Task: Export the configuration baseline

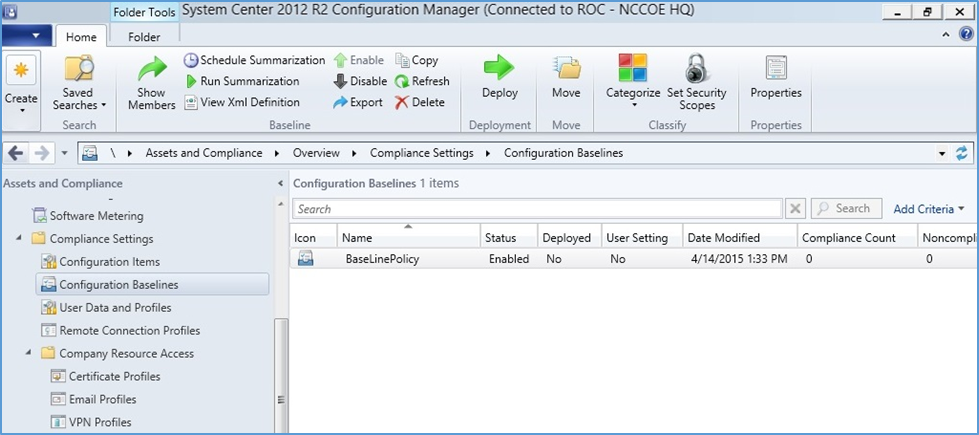Action: [358, 102]
